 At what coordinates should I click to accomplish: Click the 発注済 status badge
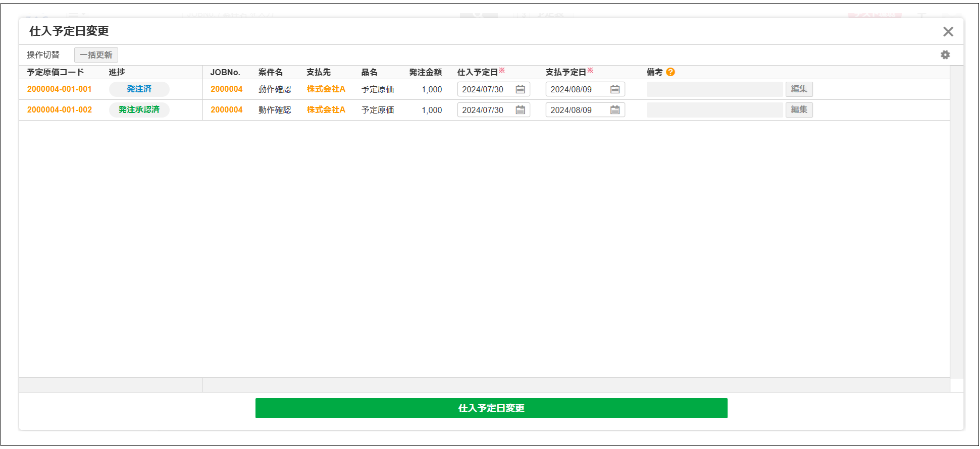click(139, 89)
